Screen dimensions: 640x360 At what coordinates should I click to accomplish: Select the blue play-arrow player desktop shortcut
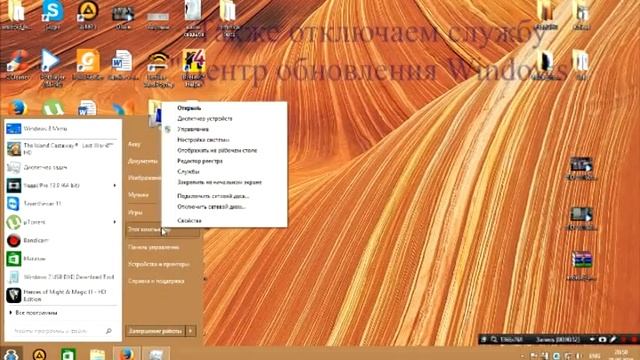coord(52,67)
